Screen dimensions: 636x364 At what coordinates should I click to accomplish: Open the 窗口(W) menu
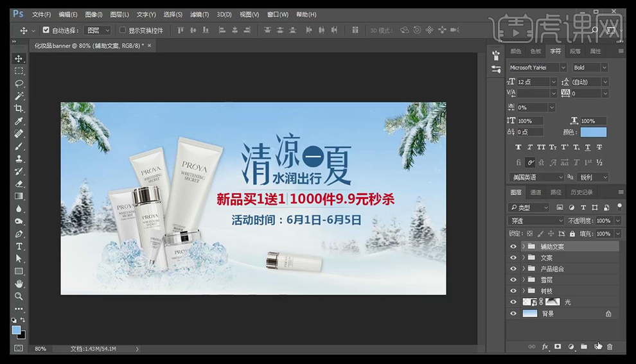(x=278, y=15)
